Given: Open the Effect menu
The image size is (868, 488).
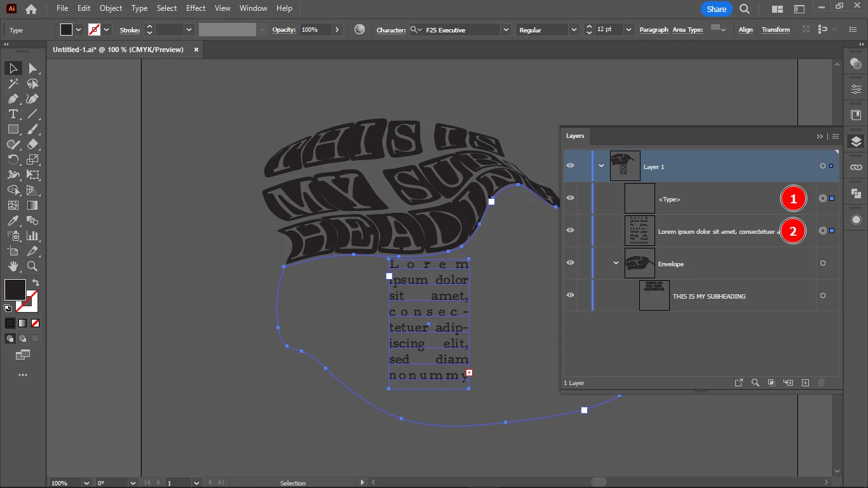Looking at the screenshot, I should [x=196, y=8].
